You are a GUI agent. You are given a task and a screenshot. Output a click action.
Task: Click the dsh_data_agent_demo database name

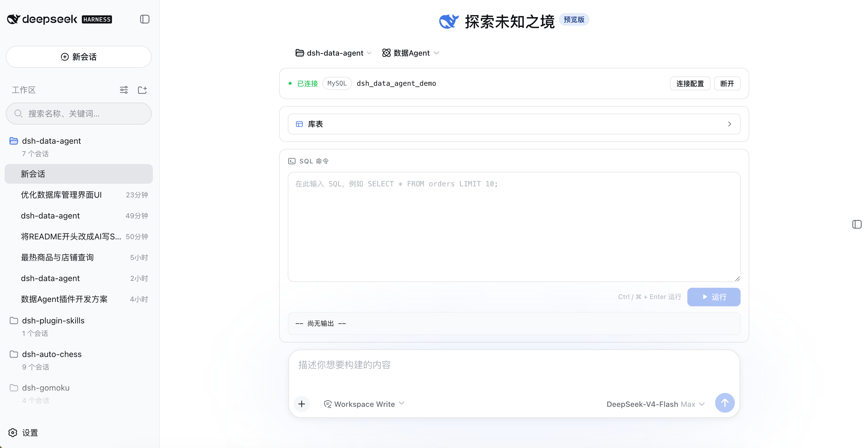[x=396, y=83]
